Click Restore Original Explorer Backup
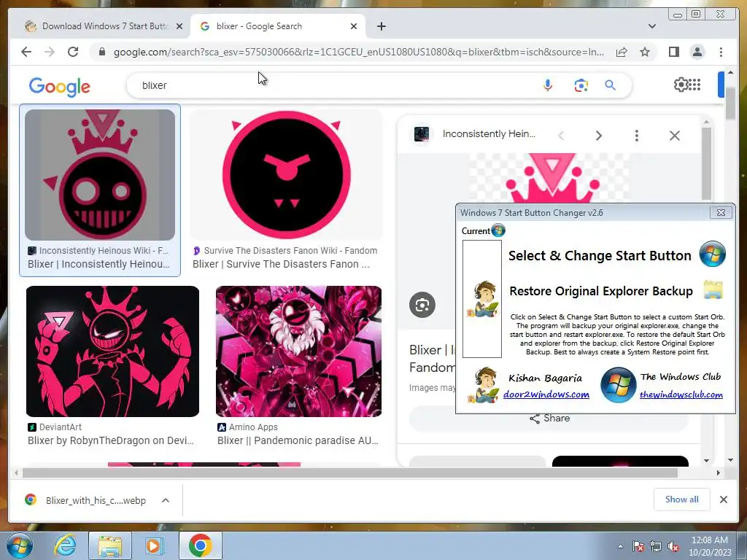 click(x=601, y=291)
